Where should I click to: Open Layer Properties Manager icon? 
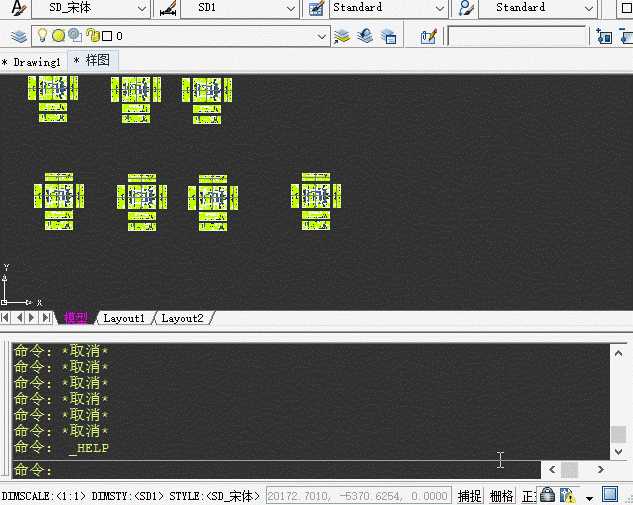click(x=19, y=36)
